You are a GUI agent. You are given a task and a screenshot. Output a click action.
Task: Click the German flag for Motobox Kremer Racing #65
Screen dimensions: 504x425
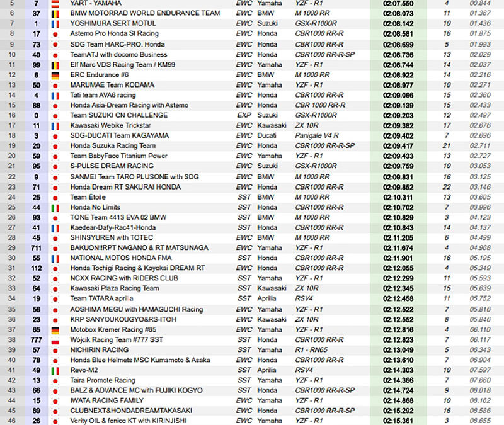click(55, 331)
